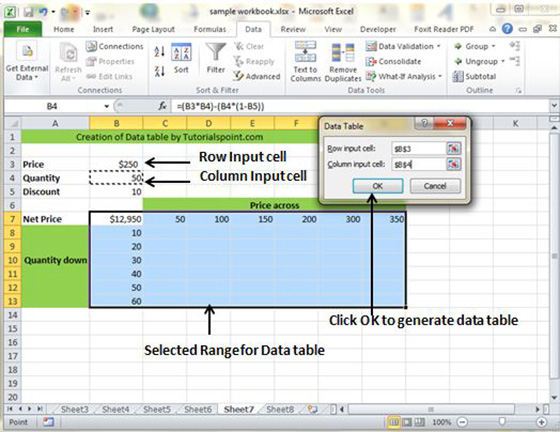Click OK in the Data Table dialog
The height and width of the screenshot is (432, 560).
(378, 186)
